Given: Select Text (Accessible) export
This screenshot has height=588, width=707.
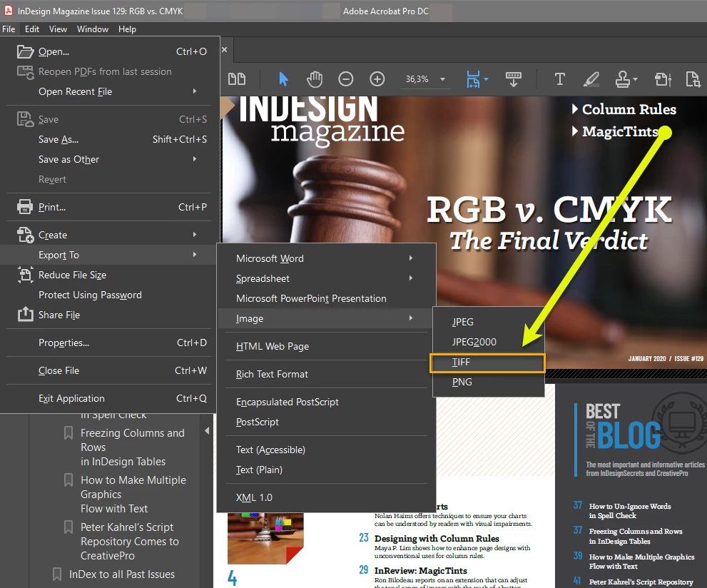Looking at the screenshot, I should [327, 450].
